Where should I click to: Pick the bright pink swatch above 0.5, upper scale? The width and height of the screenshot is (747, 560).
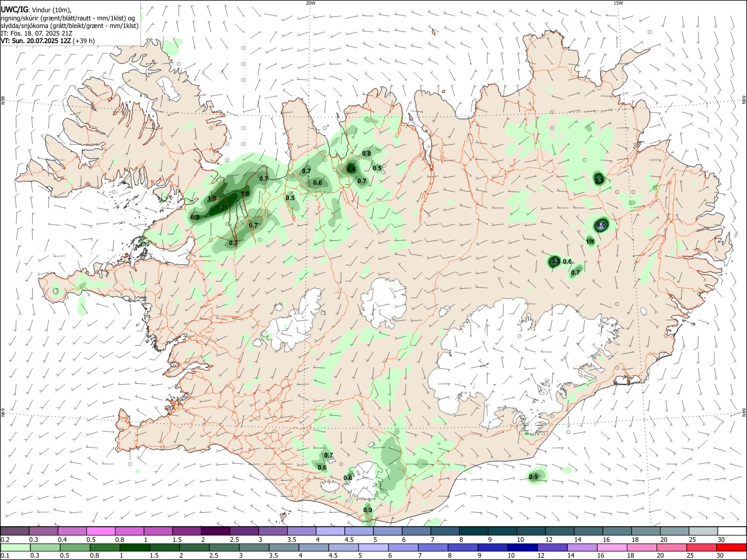[x=101, y=531]
